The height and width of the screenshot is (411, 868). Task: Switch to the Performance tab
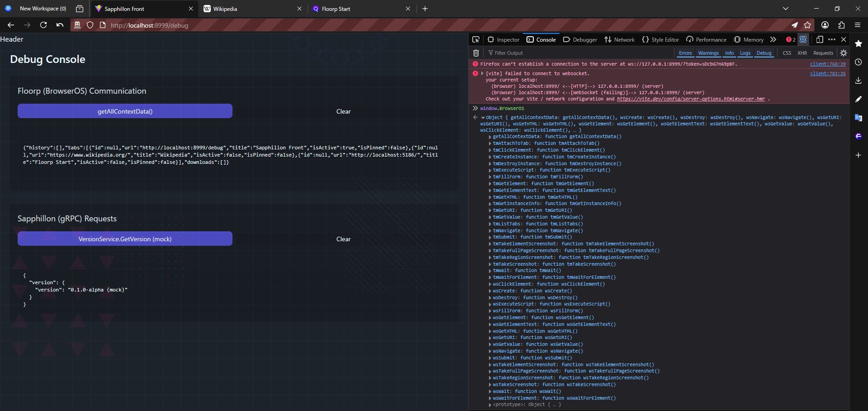click(x=706, y=39)
